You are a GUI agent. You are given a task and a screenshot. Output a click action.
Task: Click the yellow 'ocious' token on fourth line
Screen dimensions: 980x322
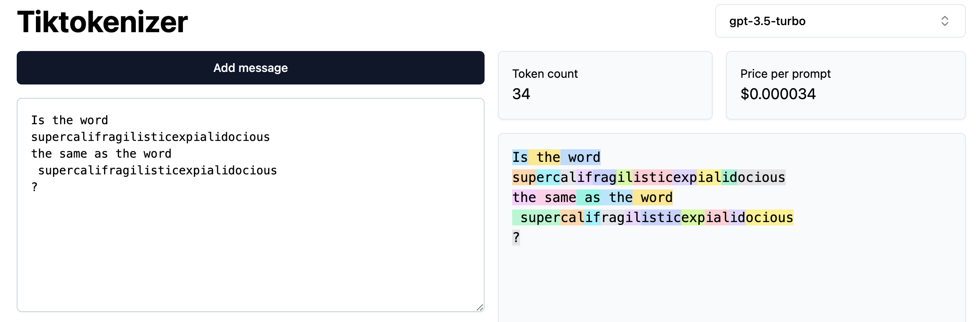[769, 217]
